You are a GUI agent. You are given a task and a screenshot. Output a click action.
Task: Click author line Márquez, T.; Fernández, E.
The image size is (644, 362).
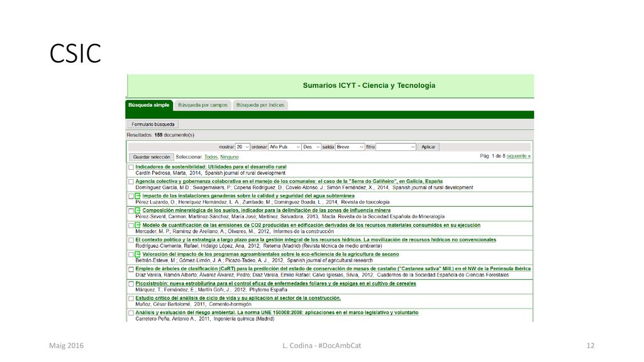[211, 290]
